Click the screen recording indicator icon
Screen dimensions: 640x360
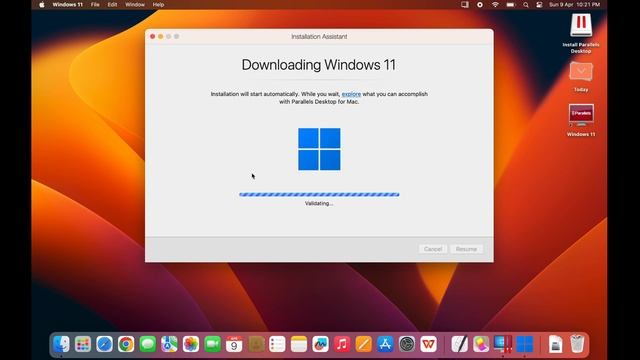pyautogui.click(x=480, y=5)
